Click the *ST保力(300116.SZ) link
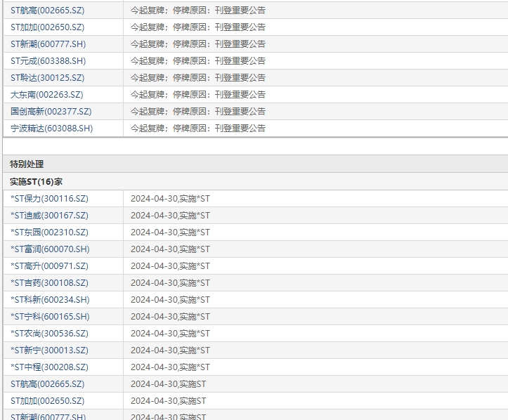 (49, 199)
